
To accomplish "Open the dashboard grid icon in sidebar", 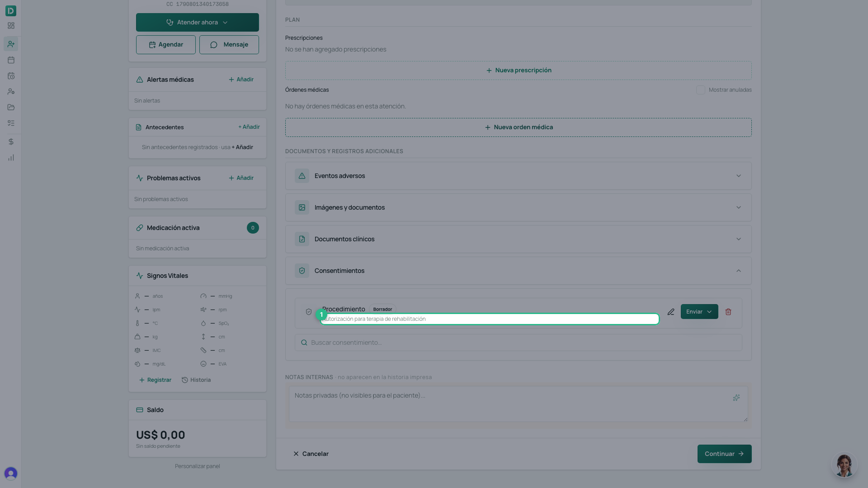I will point(11,26).
